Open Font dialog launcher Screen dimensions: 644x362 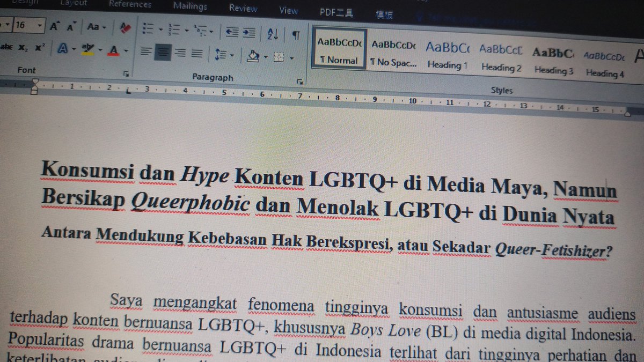tap(126, 73)
